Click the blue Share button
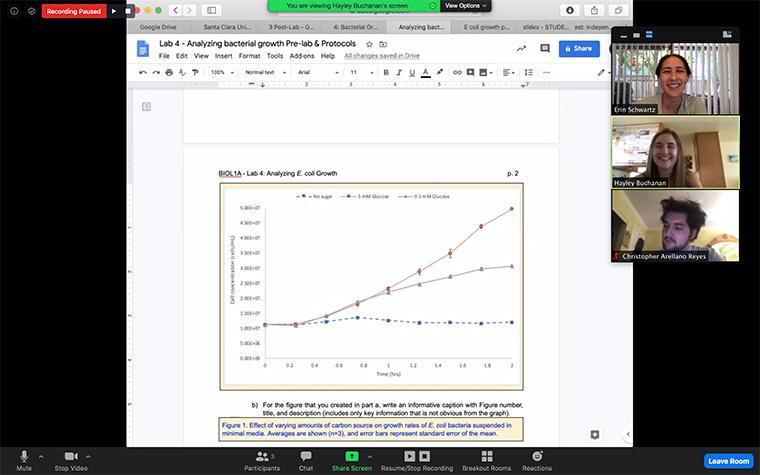This screenshot has width=760, height=475. 579,48
